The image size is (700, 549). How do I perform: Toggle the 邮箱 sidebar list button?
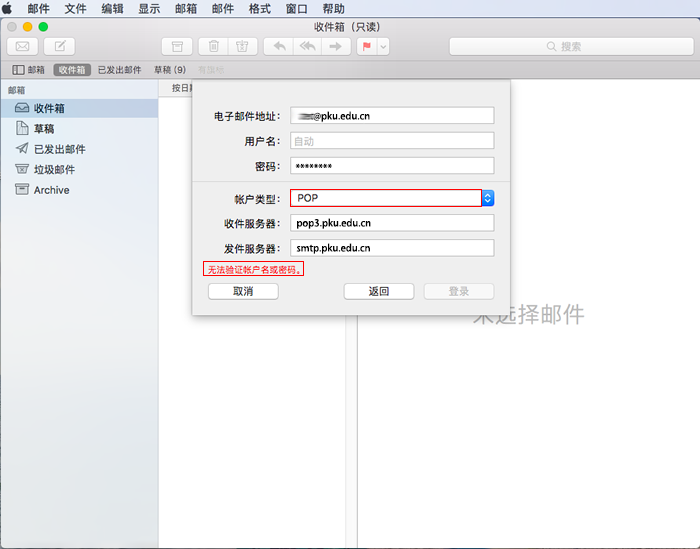click(x=28, y=70)
